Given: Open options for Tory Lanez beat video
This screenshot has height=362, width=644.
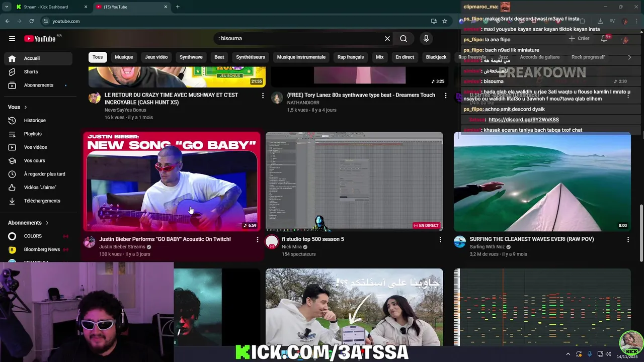Looking at the screenshot, I should (x=445, y=96).
